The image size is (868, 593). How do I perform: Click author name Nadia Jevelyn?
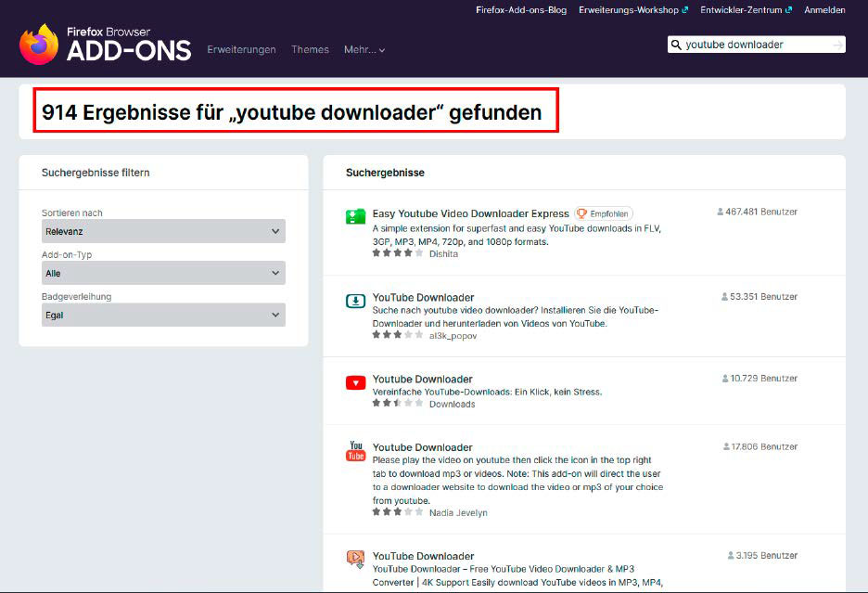[x=458, y=513]
